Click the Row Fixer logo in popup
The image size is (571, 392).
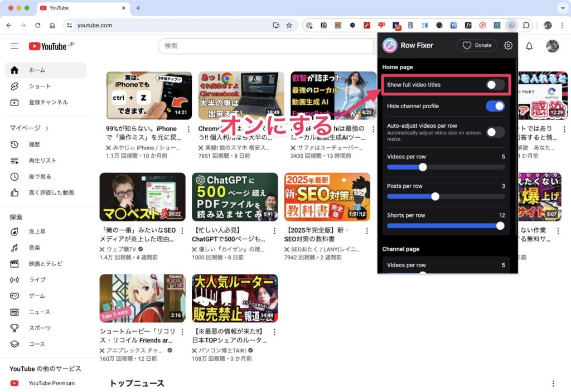(x=390, y=46)
